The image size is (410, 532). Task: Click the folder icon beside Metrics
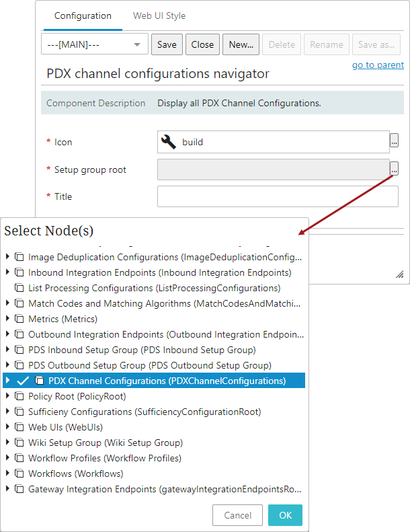(19, 319)
